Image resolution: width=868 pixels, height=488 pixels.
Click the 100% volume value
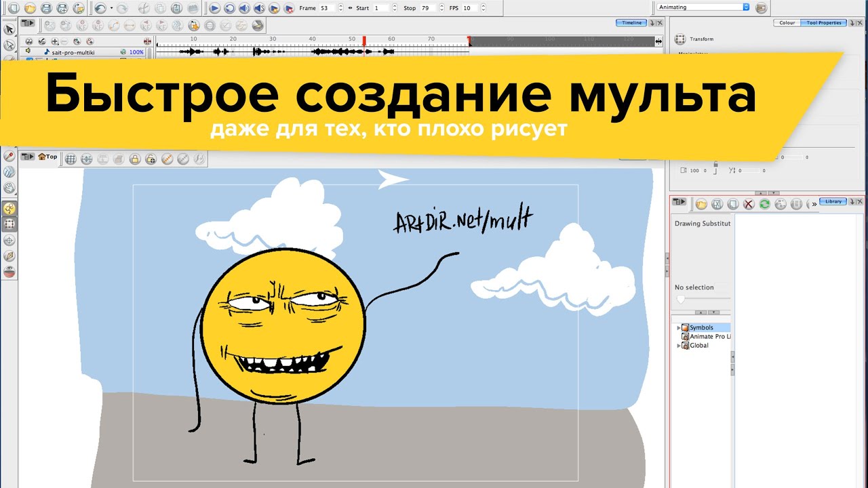136,52
